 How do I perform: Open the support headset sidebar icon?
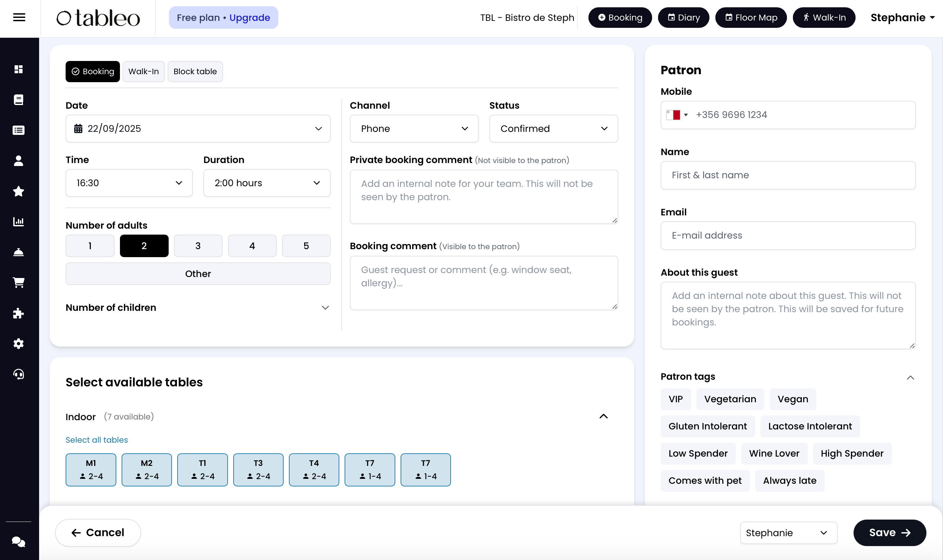19,374
